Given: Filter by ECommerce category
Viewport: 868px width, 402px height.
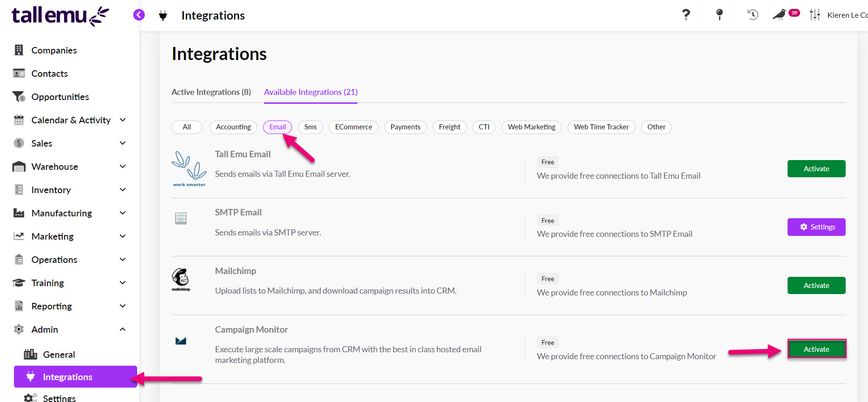Looking at the screenshot, I should point(353,127).
